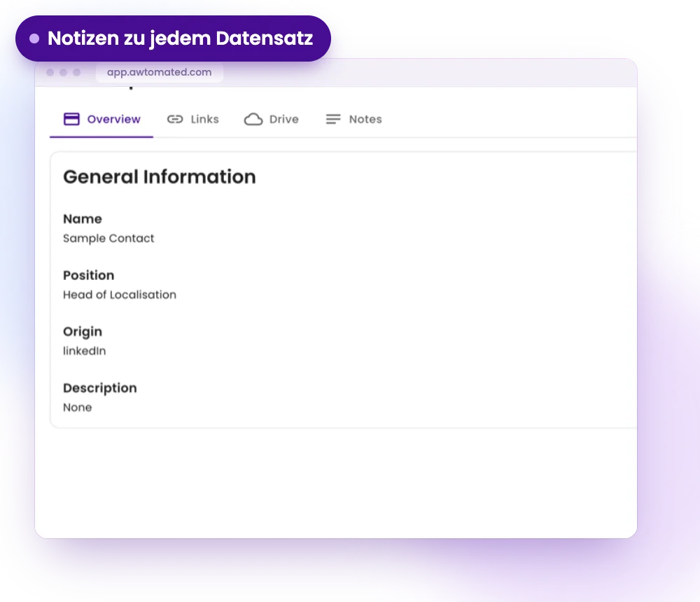Click the 'linkedIn' origin value
Viewport: 700px width, 602px height.
(85, 351)
